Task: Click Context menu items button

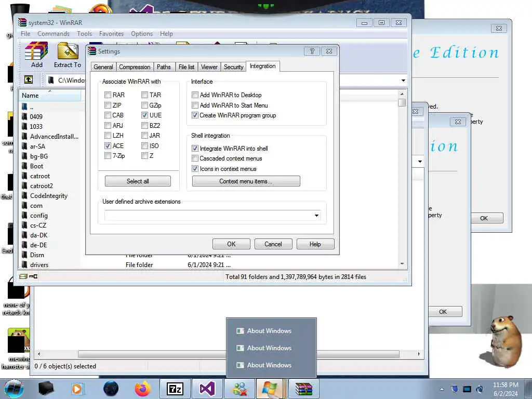Action: click(x=246, y=181)
